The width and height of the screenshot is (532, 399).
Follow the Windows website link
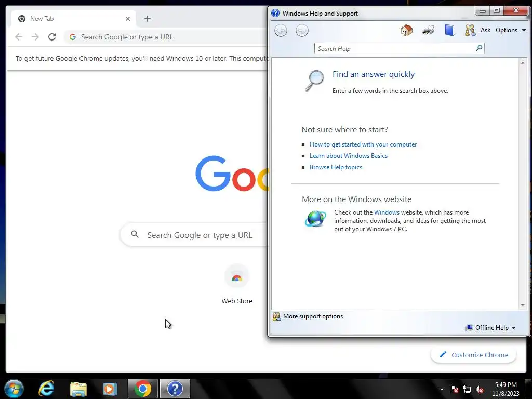(387, 212)
